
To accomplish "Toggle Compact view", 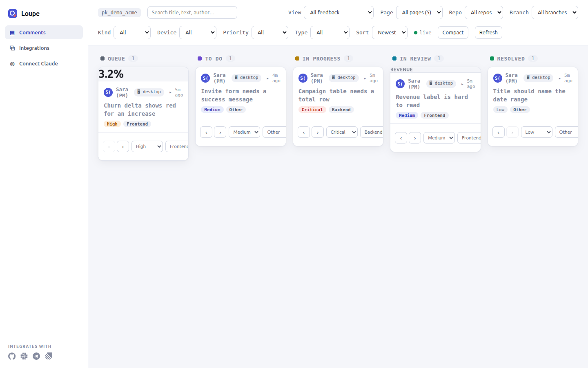I will pyautogui.click(x=453, y=33).
